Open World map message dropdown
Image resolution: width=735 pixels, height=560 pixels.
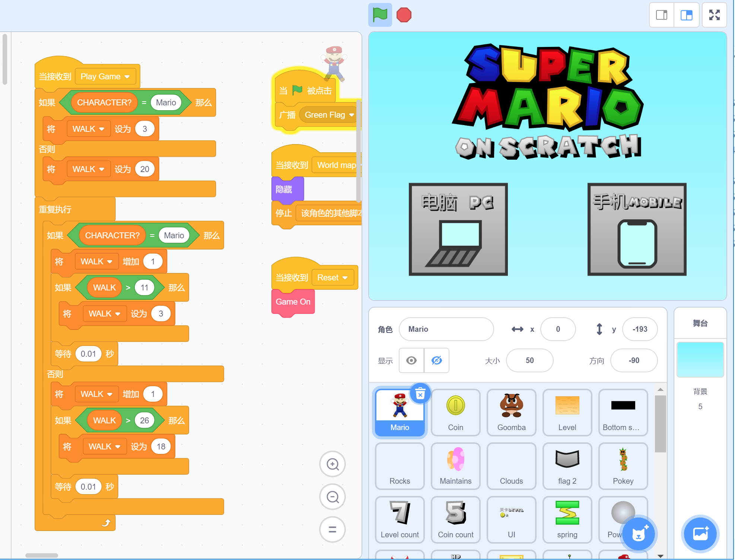point(337,165)
